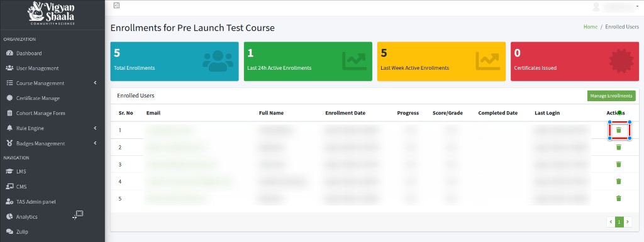The width and height of the screenshot is (644, 242).
Task: Click the Enrolled Users panel title
Action: [136, 96]
